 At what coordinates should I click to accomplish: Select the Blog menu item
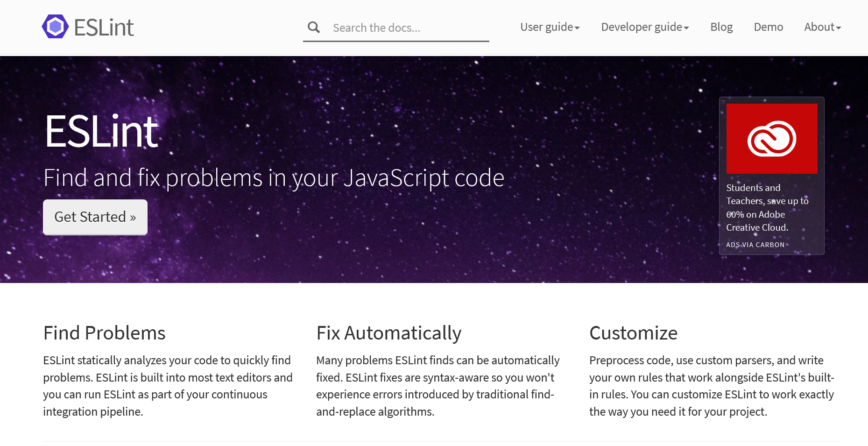(x=721, y=27)
